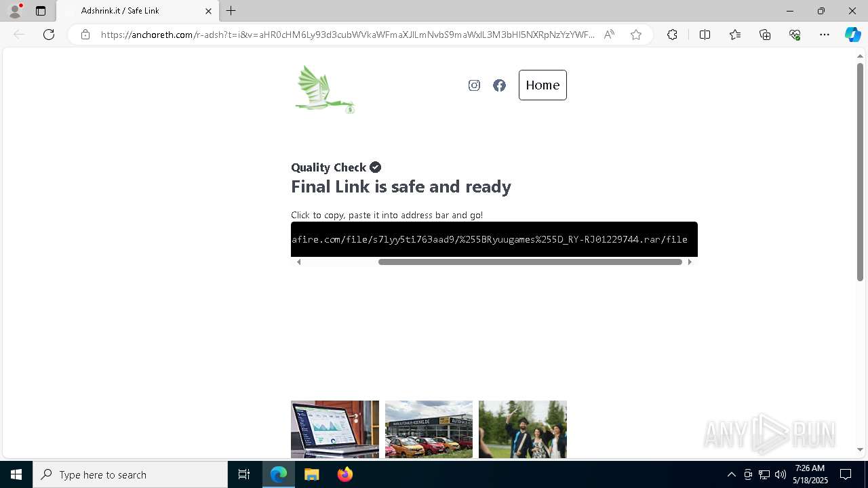This screenshot has width=868, height=488.
Task: Click the green bird site logo
Action: (325, 89)
